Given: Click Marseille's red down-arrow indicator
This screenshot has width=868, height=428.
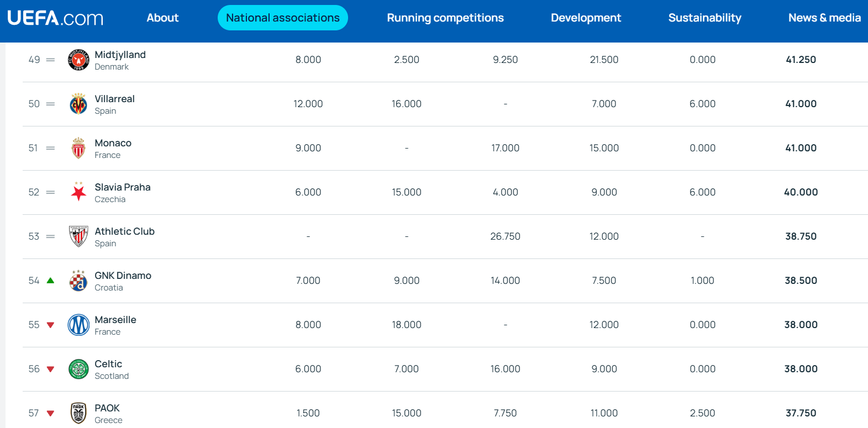Looking at the screenshot, I should click(50, 325).
